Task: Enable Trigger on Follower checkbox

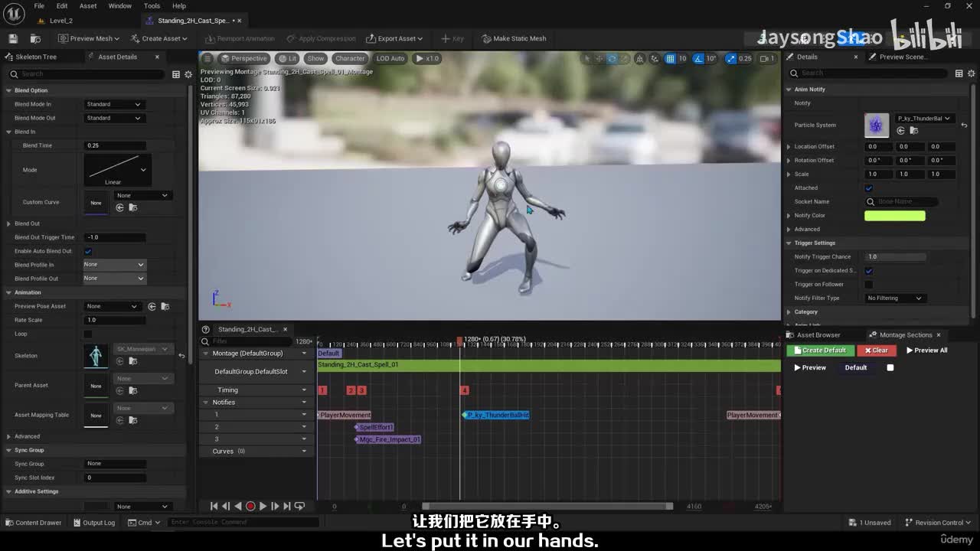Action: (x=868, y=284)
